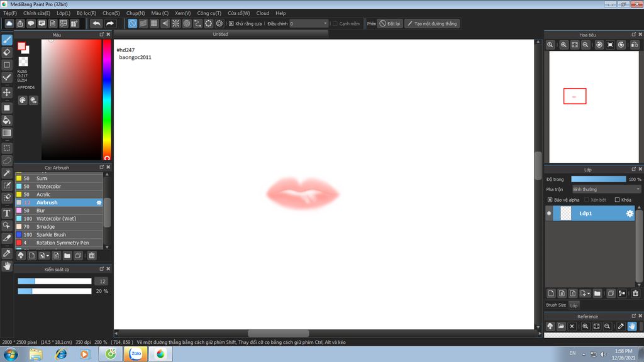This screenshot has height=362, width=644.
Task: Click the brush opacity slider at 20%
Action: (x=55, y=291)
